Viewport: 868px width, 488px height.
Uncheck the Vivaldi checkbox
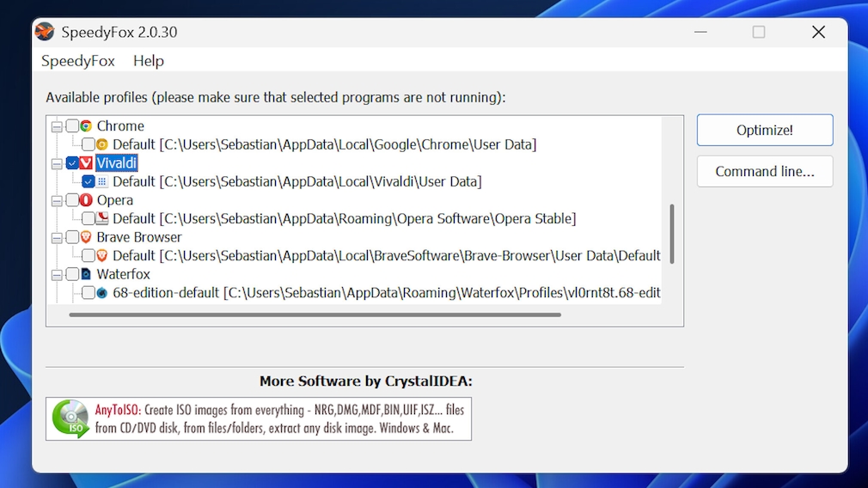click(x=72, y=163)
